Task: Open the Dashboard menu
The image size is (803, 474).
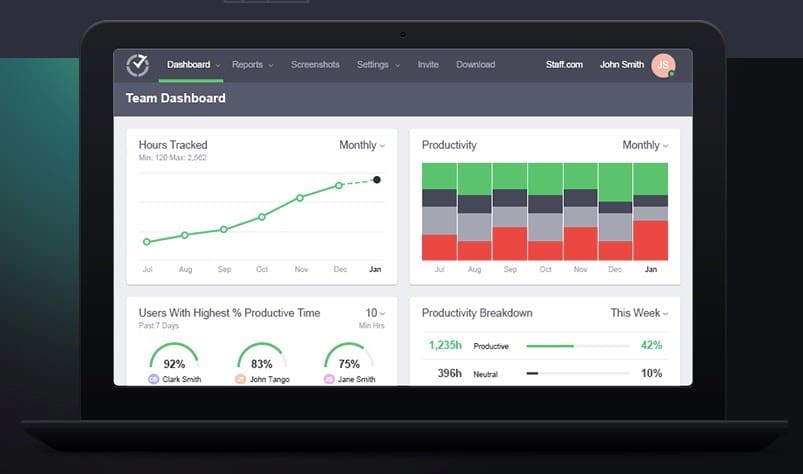Action: click(193, 65)
